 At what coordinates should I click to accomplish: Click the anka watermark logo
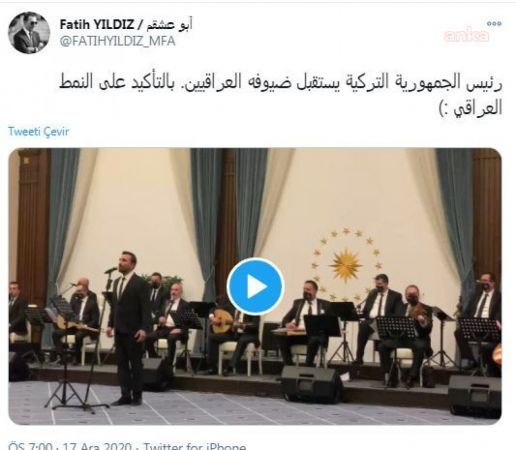pyautogui.click(x=467, y=35)
